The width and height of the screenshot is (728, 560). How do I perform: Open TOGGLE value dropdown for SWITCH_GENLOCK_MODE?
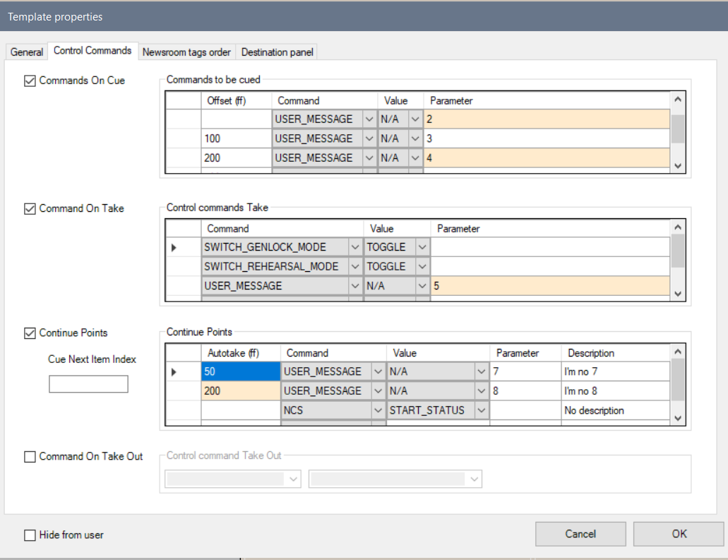tap(422, 247)
